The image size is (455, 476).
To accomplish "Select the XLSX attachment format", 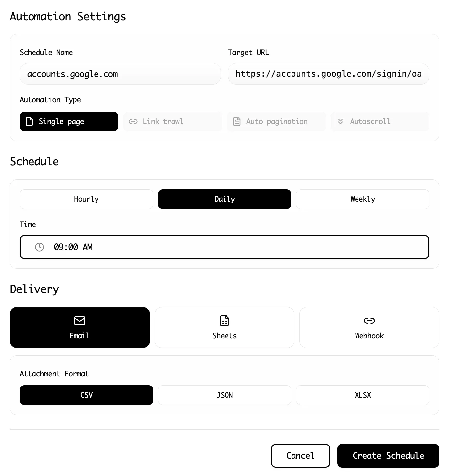I will coord(363,395).
